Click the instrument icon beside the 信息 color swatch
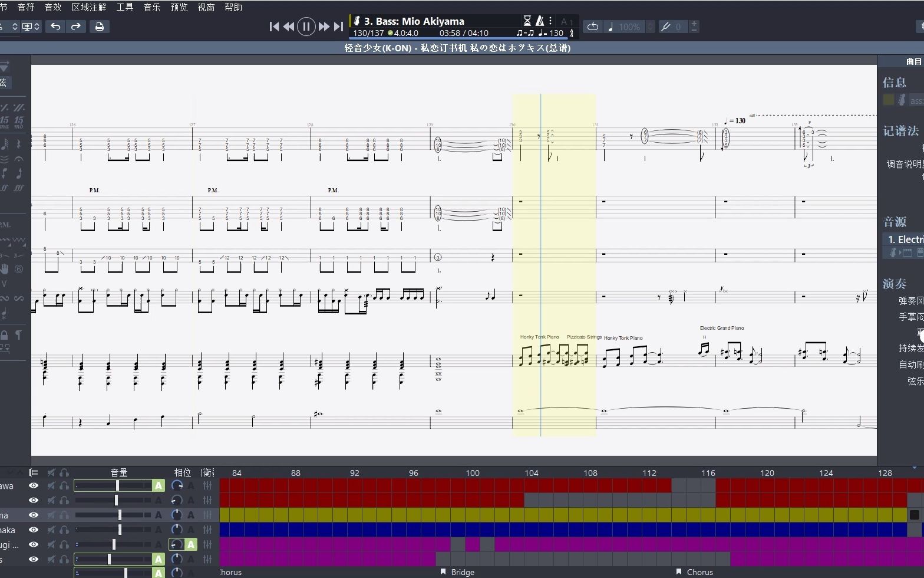 (902, 100)
